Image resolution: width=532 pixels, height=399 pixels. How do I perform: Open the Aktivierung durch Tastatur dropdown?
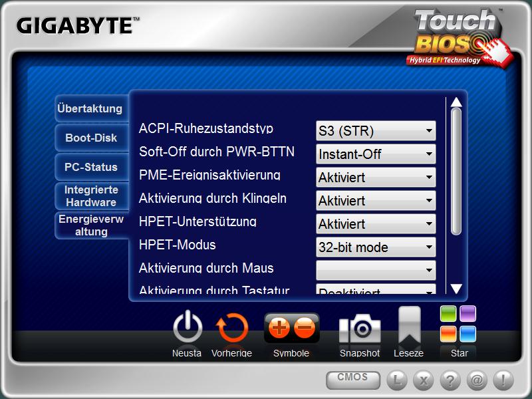point(376,289)
